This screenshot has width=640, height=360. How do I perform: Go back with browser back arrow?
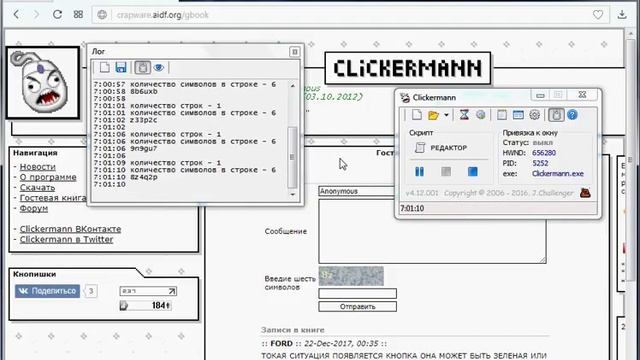(16, 15)
